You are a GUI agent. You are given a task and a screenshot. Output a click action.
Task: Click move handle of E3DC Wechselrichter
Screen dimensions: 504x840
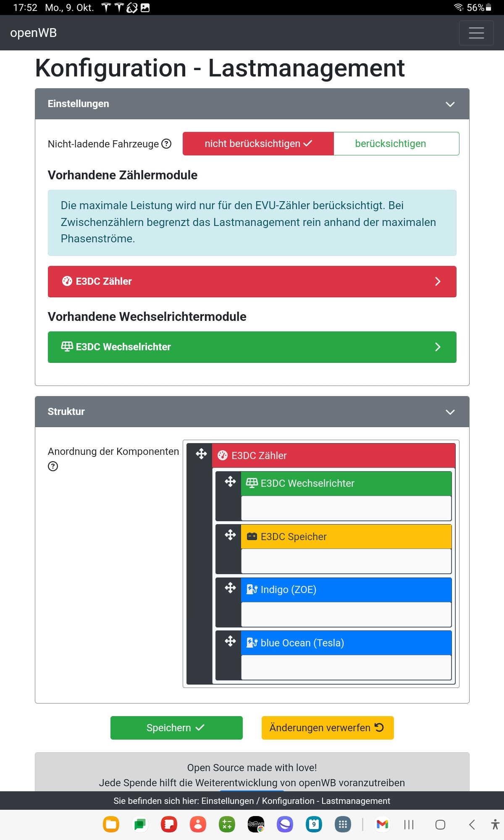[x=230, y=482]
